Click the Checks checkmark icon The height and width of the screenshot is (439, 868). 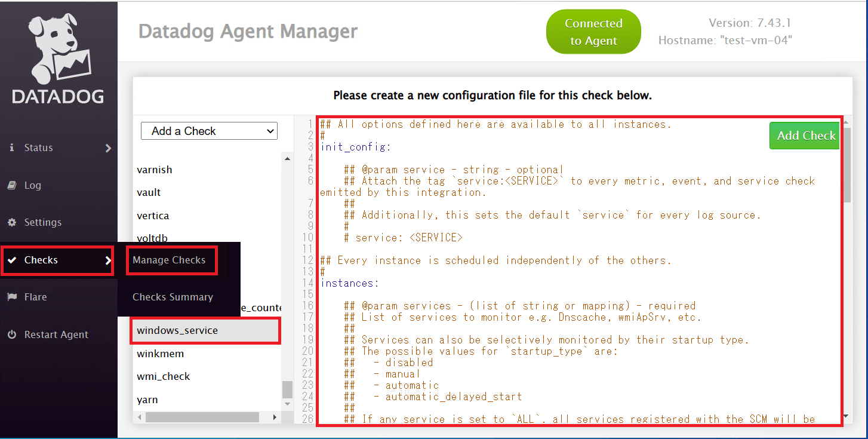(x=12, y=260)
